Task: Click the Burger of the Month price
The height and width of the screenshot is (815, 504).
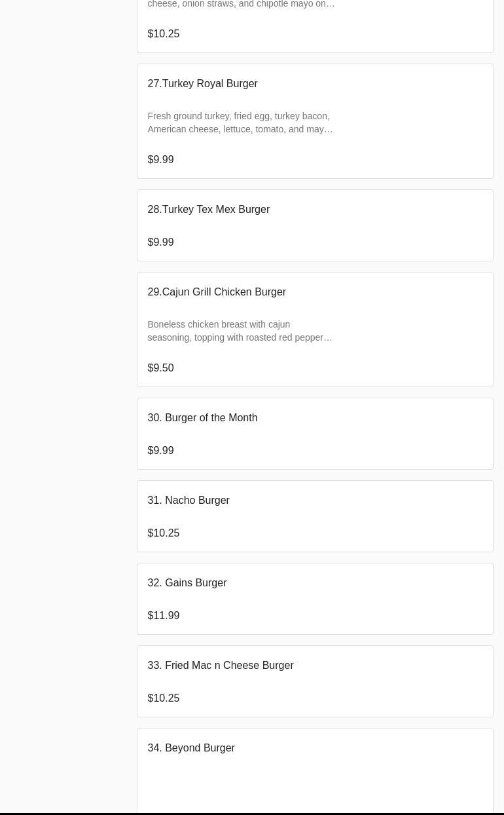Action: tap(160, 451)
